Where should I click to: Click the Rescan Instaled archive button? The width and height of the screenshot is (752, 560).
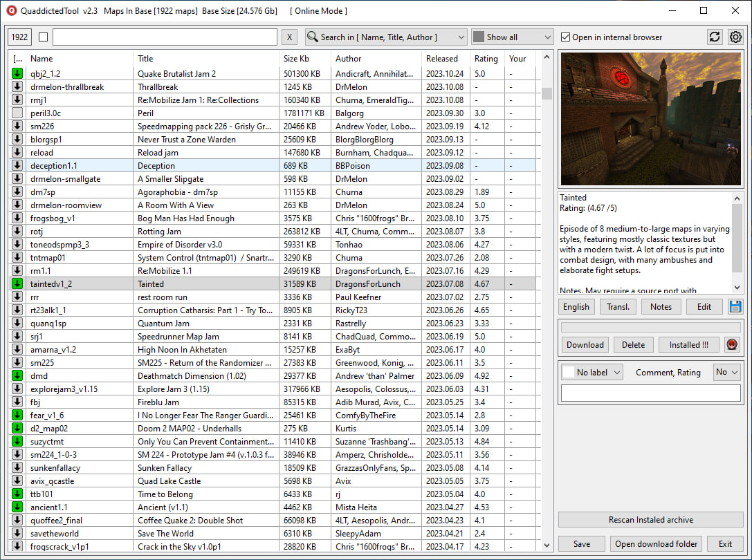click(650, 520)
